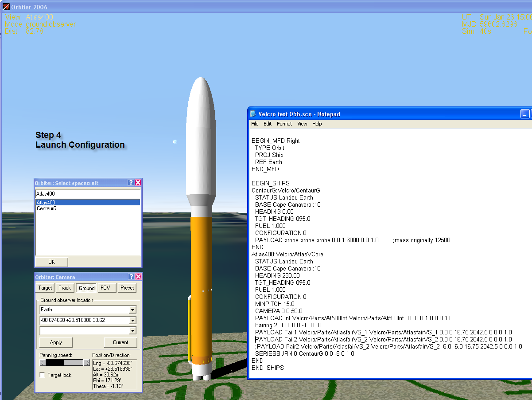Screen dimensions: 532x400
Task: Click the MINPITCH 15.0 line in Notepad
Action: click(275, 304)
